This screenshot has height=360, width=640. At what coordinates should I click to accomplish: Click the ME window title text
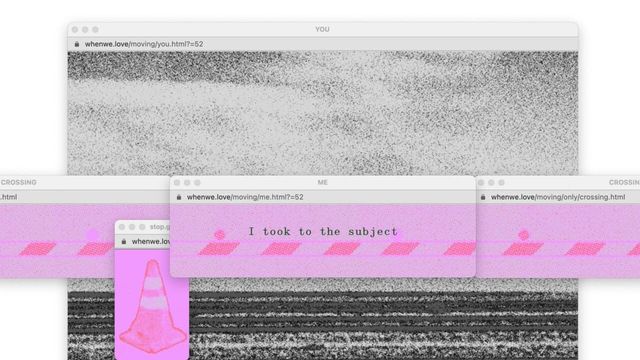322,182
